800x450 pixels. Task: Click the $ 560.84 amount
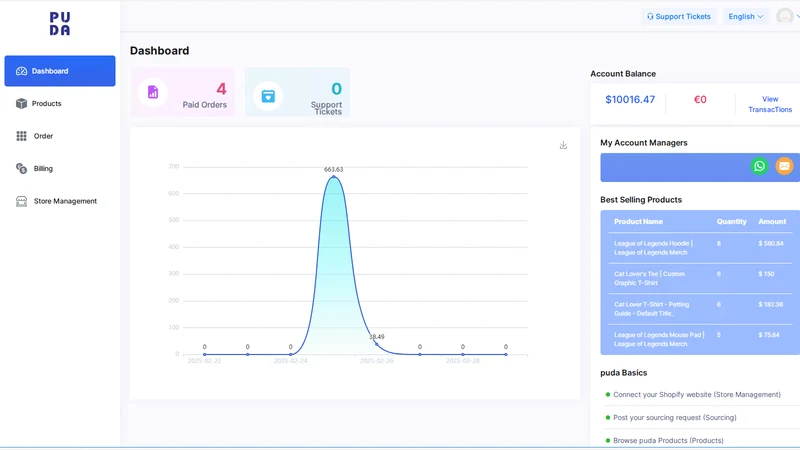(770, 243)
